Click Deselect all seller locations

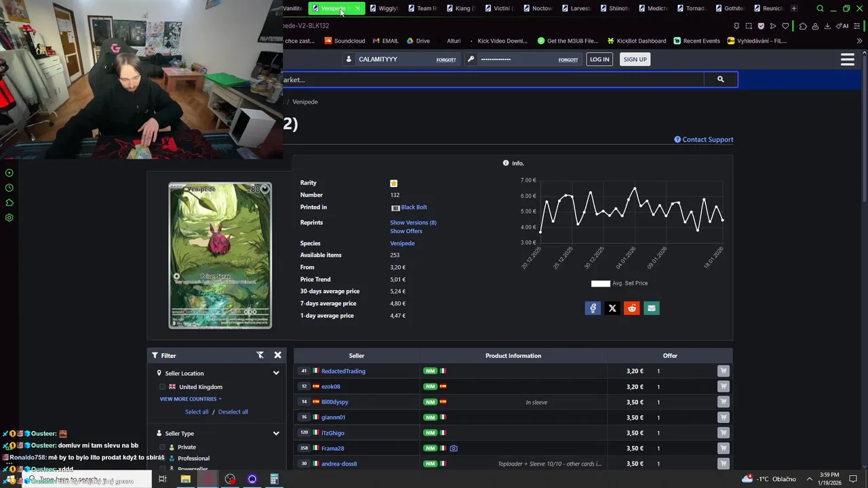(233, 412)
